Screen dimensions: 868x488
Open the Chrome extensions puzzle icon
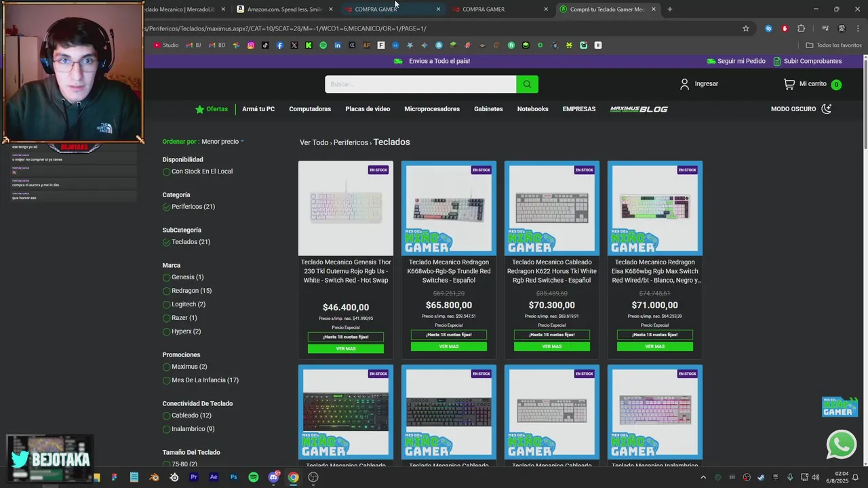coord(802,28)
